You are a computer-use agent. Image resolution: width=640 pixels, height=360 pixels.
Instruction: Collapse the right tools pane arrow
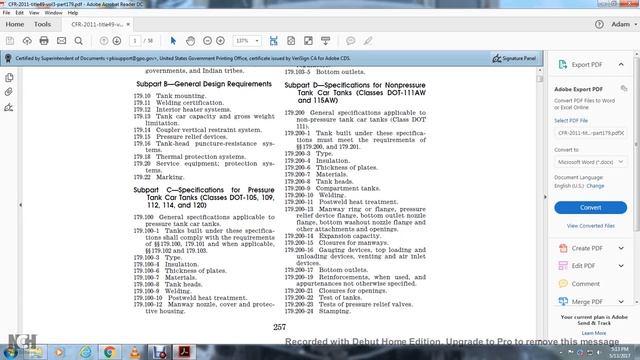point(545,197)
